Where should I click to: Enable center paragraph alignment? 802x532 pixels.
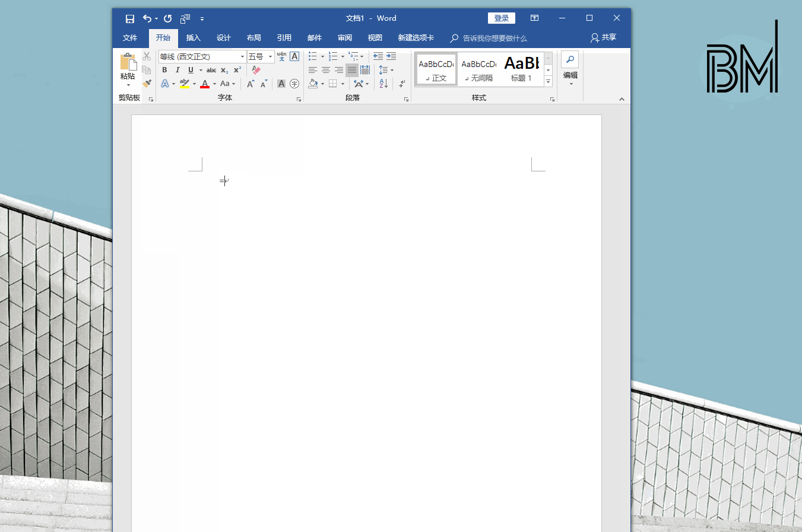tap(325, 69)
